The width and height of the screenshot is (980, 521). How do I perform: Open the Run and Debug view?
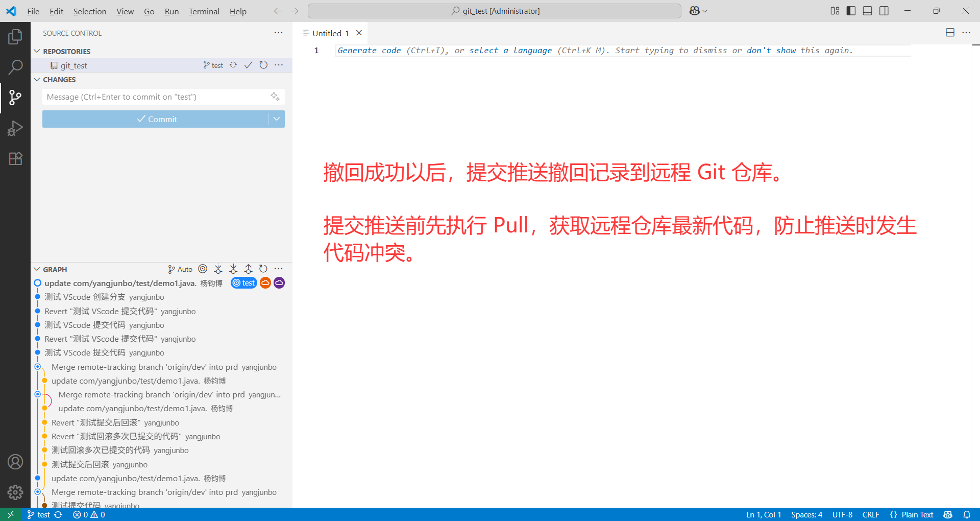click(15, 128)
